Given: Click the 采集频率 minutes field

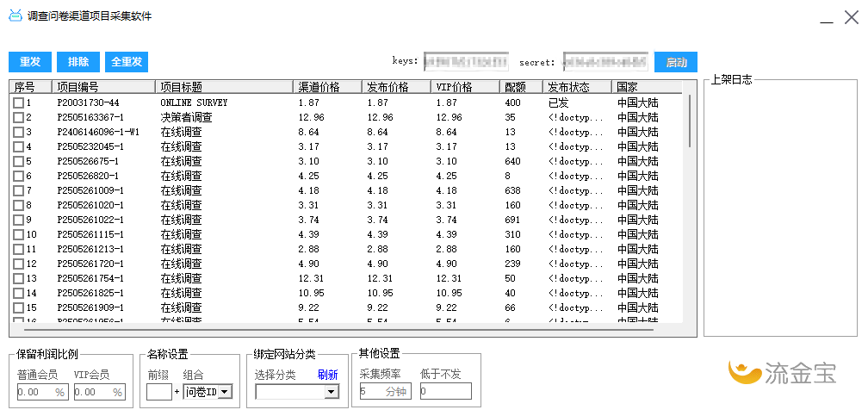Looking at the screenshot, I should [385, 391].
